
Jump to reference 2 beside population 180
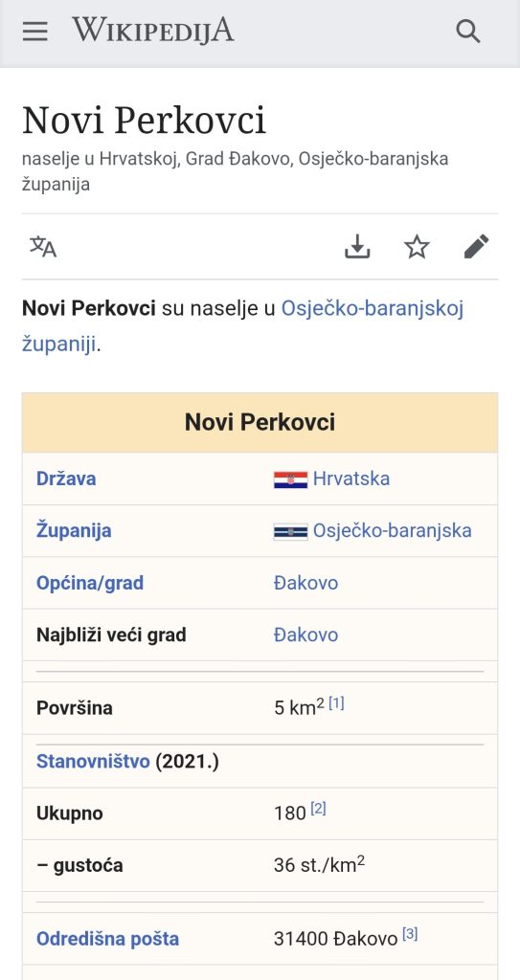click(x=319, y=809)
